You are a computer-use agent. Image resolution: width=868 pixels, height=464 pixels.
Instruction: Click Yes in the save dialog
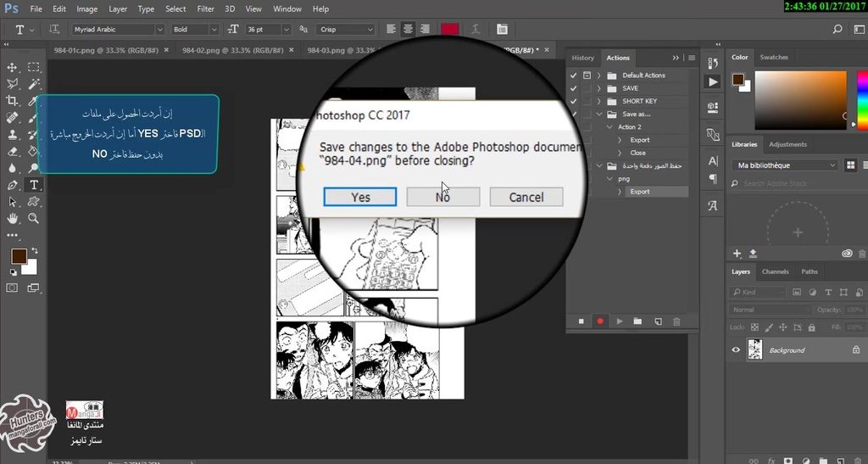[359, 197]
